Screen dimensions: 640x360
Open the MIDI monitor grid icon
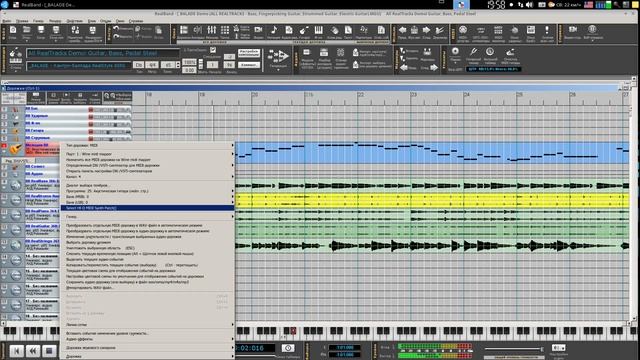click(498, 30)
